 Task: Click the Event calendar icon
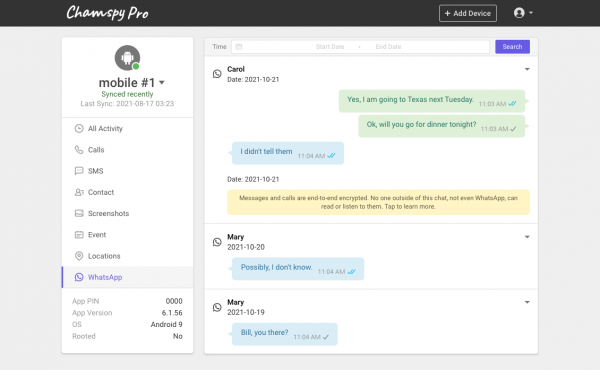(79, 235)
